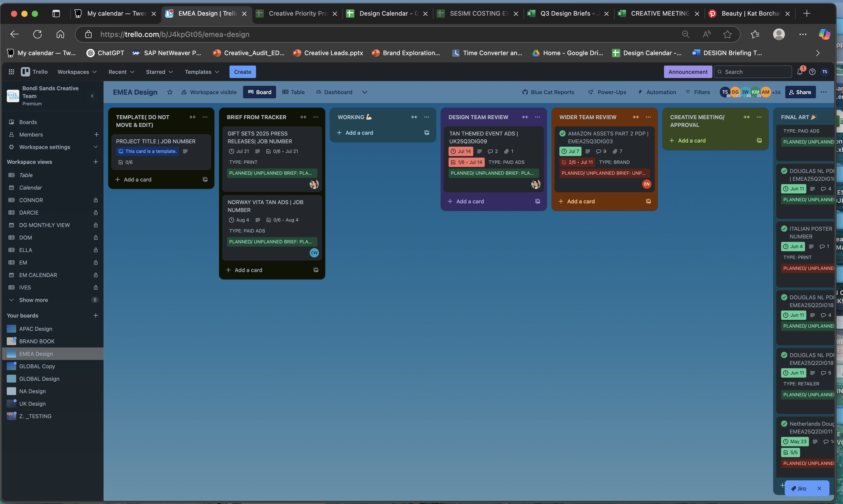Open Filters on the board
Screen dimensions: 843x504
coord(698,92)
